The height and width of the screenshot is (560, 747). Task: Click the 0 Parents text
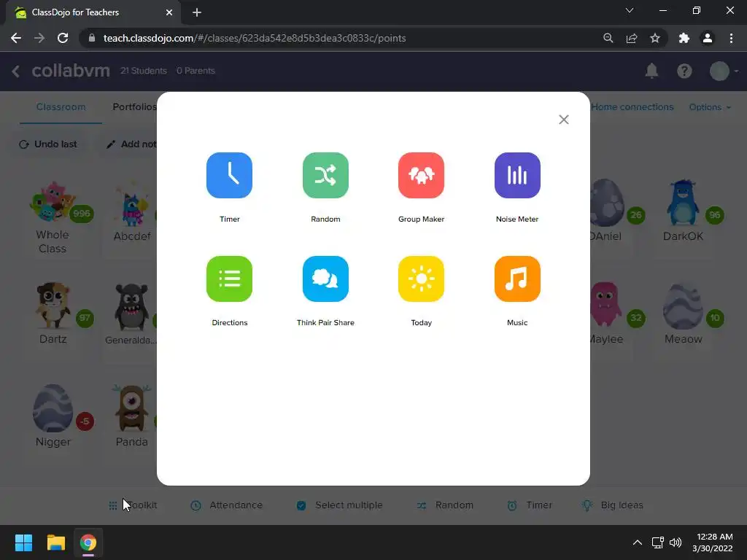(196, 71)
